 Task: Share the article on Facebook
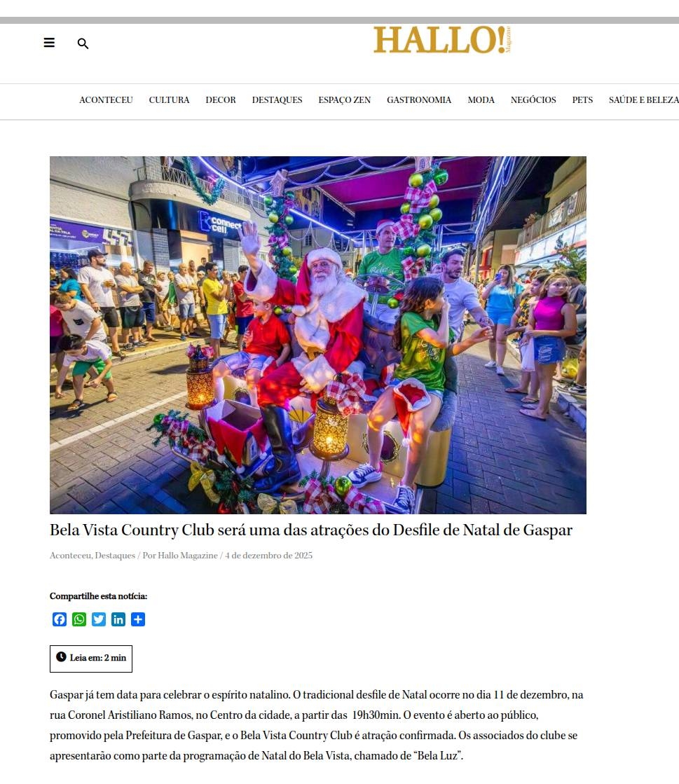pyautogui.click(x=60, y=619)
